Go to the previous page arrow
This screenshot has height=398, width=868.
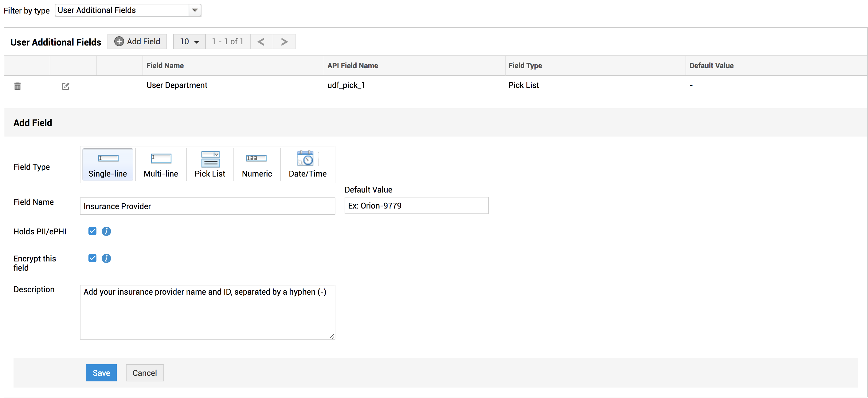click(x=261, y=42)
